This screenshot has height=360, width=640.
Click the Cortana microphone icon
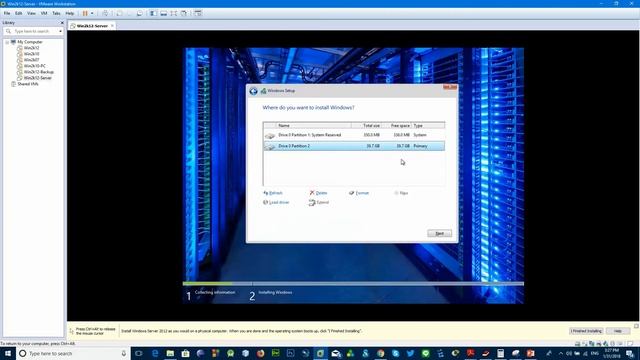124,353
